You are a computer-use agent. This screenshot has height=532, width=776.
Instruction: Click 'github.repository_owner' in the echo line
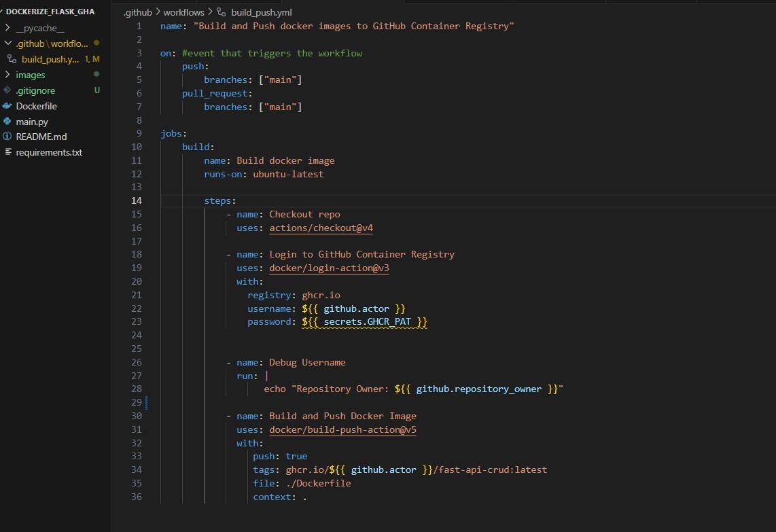tap(479, 389)
